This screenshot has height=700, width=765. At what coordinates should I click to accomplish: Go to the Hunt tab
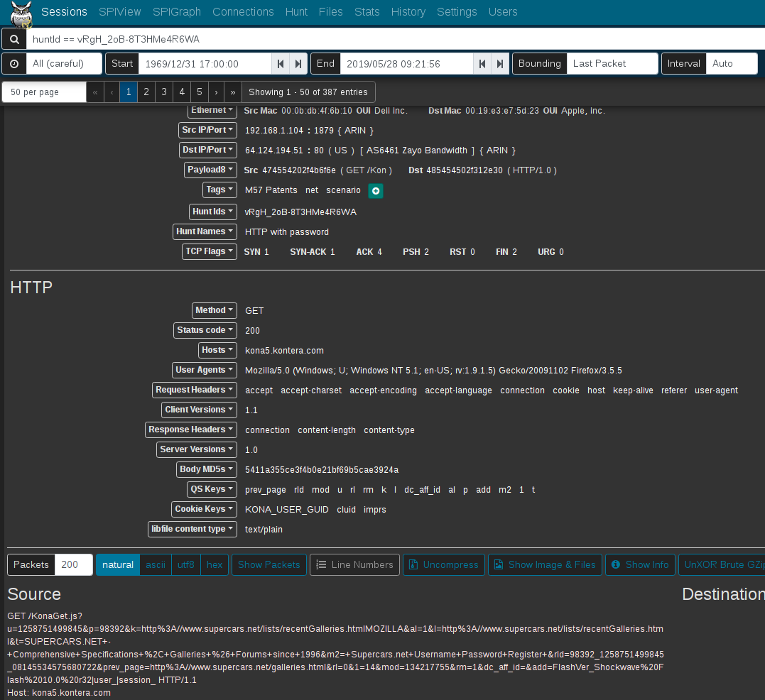point(296,12)
